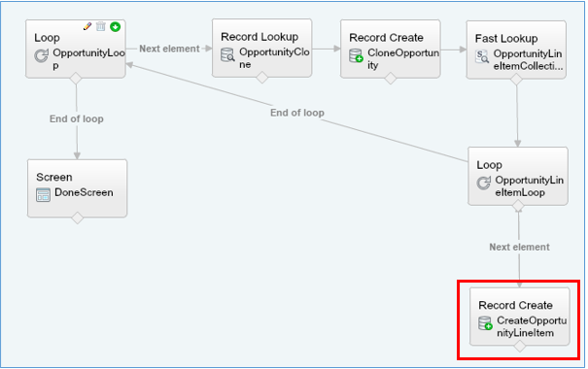Click the Record Lookup icon beside OpportunityClone
This screenshot has width=588, height=369.
click(x=227, y=55)
